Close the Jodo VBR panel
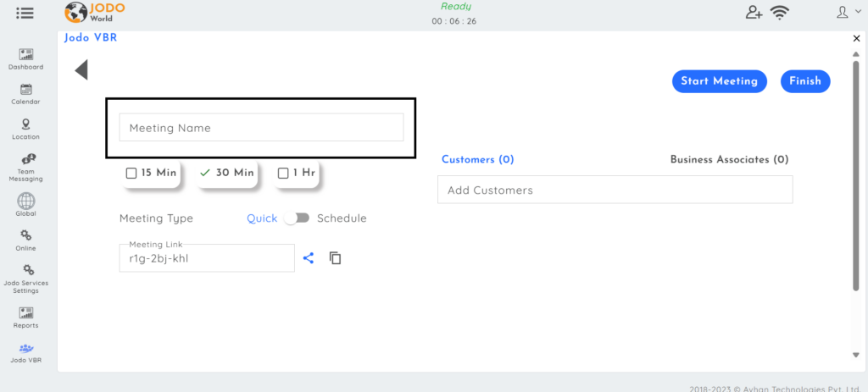This screenshot has width=868, height=392. pyautogui.click(x=856, y=38)
